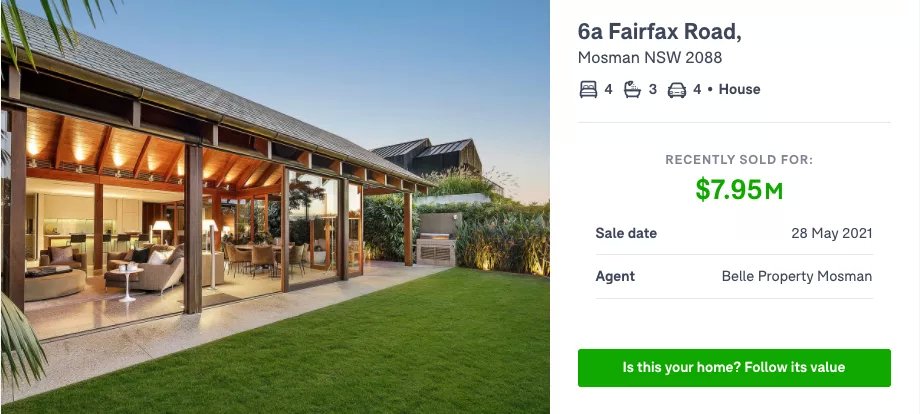The image size is (920, 414).
Task: Click the House property type label
Action: 739,89
